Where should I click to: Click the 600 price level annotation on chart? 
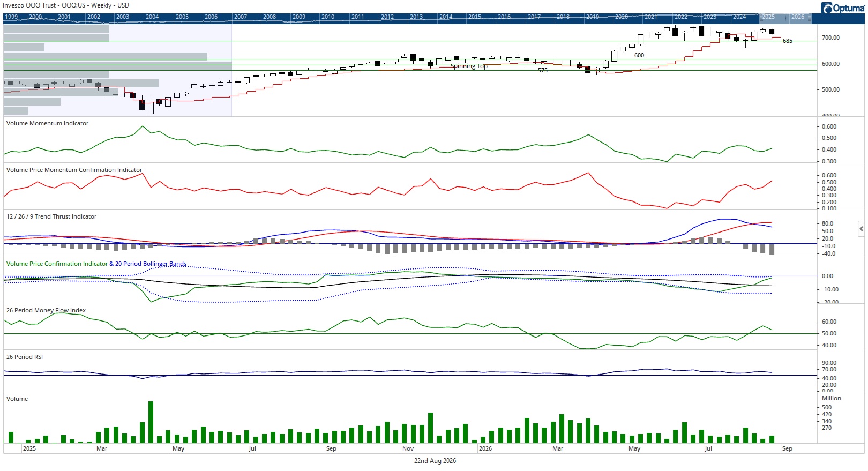tap(639, 55)
